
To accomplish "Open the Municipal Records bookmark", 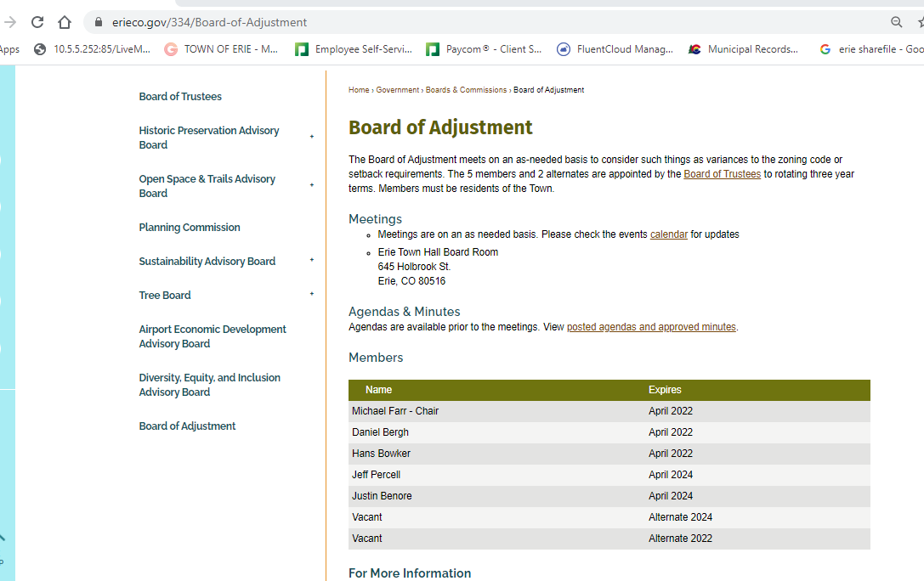I will [x=745, y=49].
